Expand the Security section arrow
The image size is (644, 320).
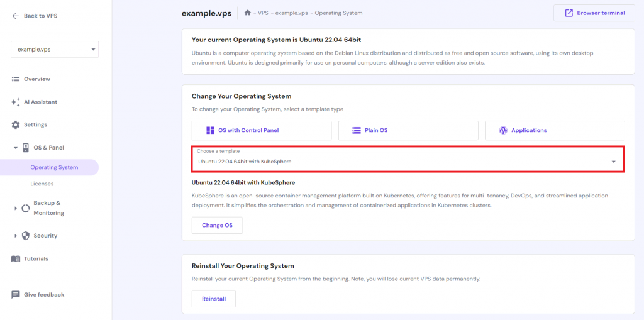tap(16, 236)
